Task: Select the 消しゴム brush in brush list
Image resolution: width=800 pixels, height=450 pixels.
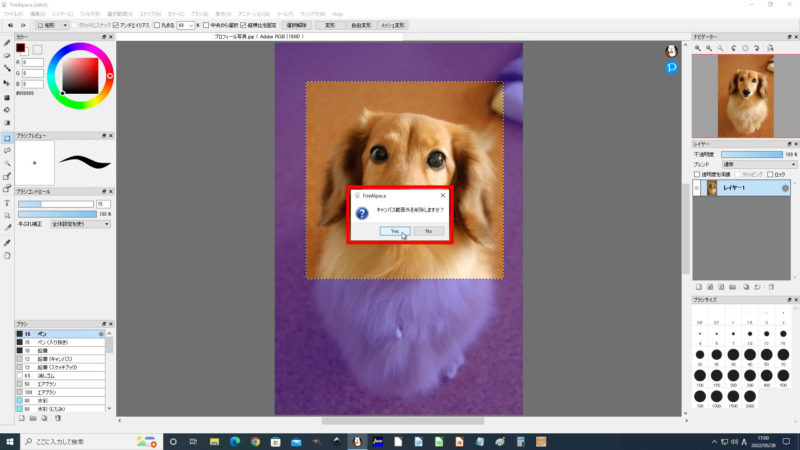Action: [x=60, y=376]
